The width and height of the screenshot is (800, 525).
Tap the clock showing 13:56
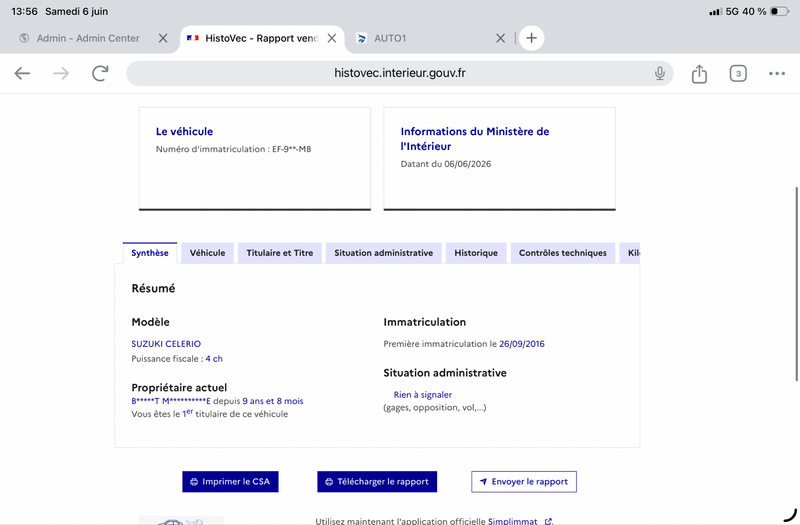(24, 11)
